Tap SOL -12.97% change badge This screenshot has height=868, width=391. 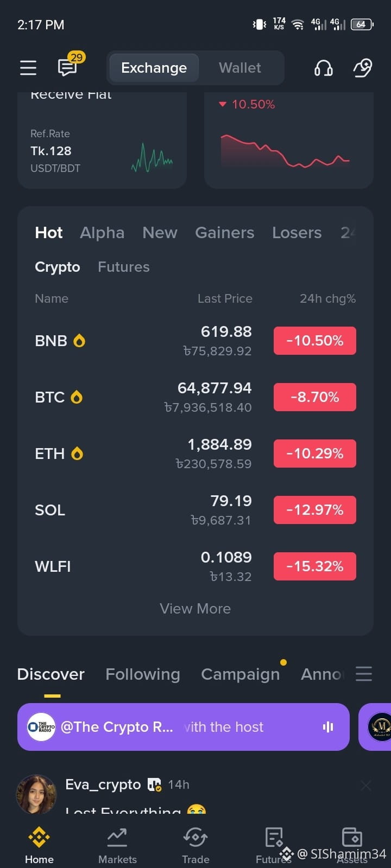tap(315, 510)
